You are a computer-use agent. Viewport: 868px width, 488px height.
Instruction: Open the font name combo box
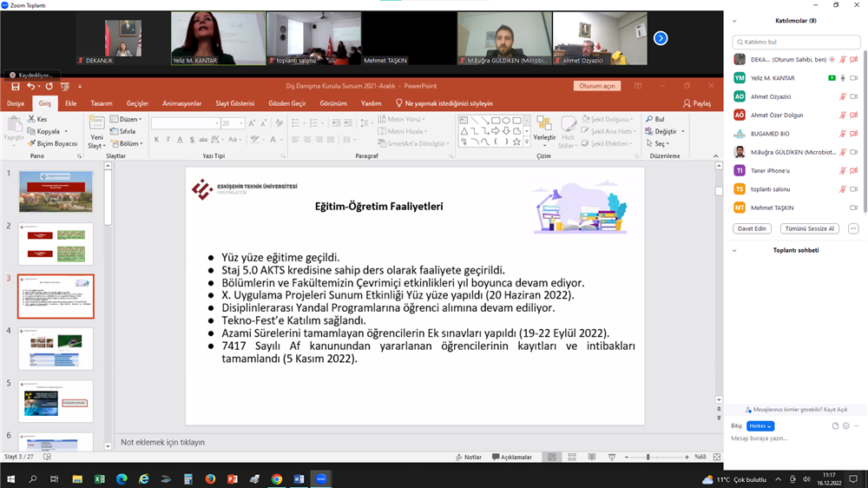(x=186, y=123)
